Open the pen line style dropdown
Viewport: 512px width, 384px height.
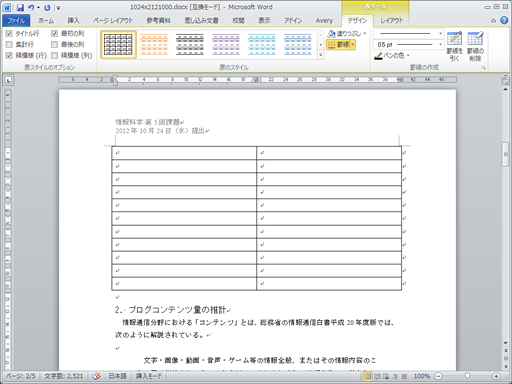click(440, 33)
